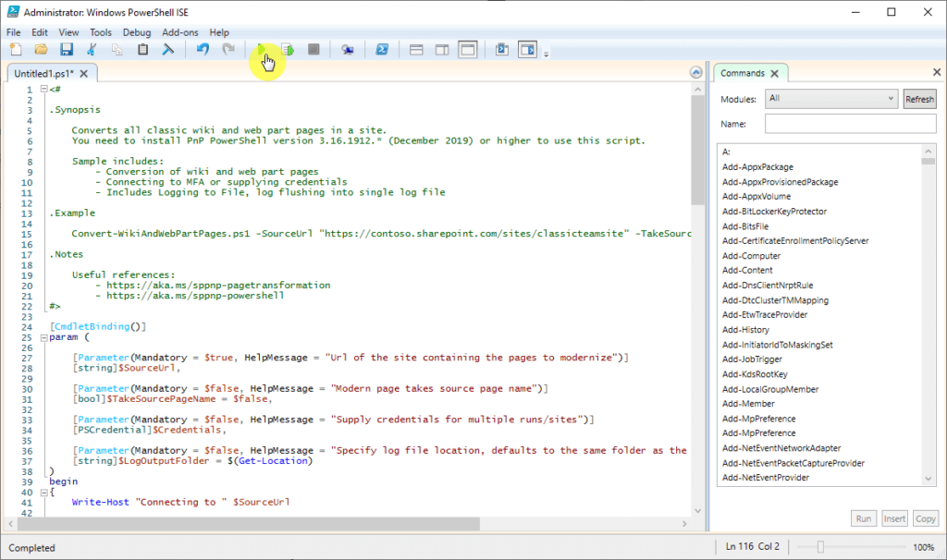Screen dimensions: 947x560
Task: Open the Help menu
Action: [x=219, y=32]
